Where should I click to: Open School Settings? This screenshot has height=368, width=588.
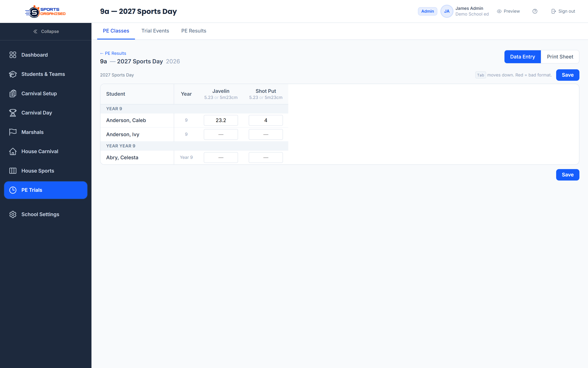(46, 214)
